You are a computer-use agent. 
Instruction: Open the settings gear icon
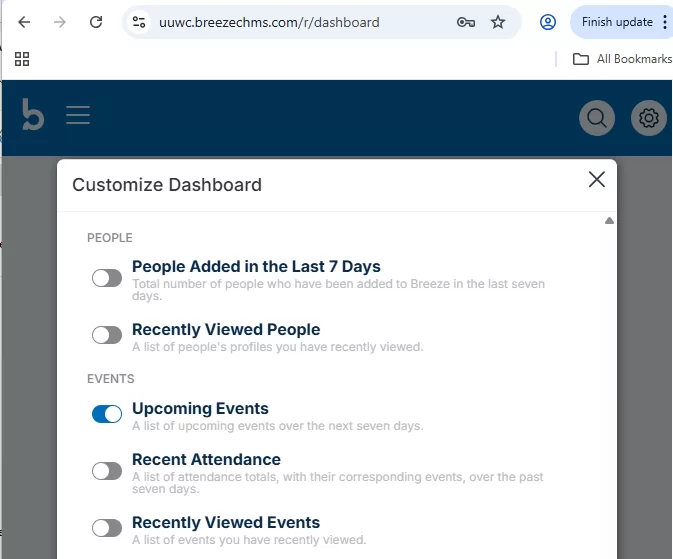[649, 118]
